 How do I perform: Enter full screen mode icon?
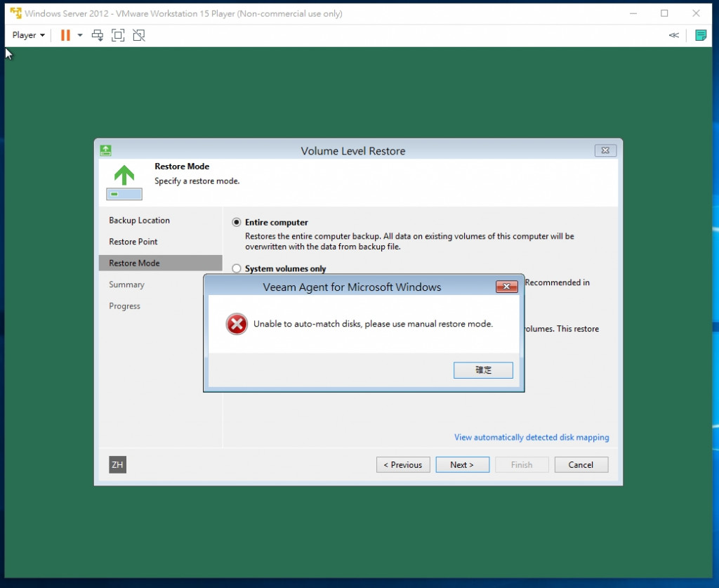click(118, 35)
